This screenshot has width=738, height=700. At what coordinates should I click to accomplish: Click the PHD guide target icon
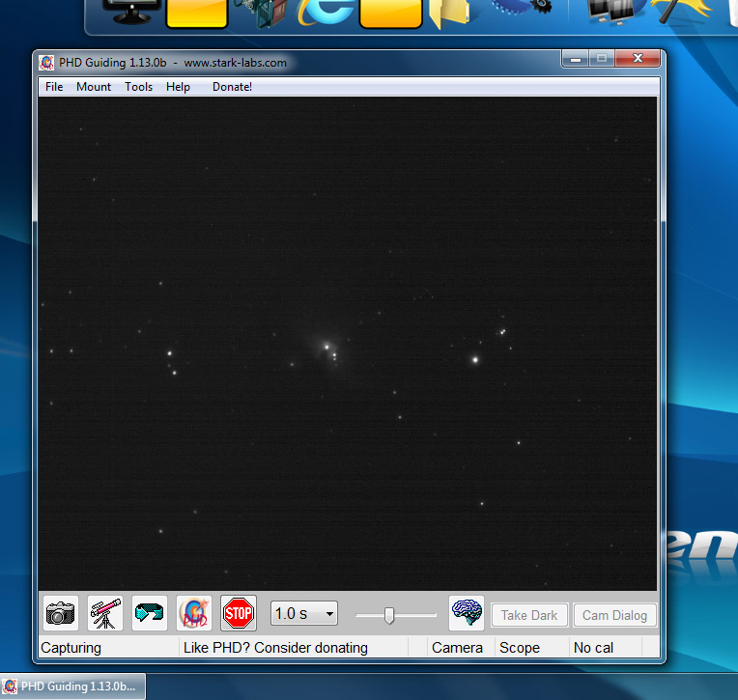point(194,613)
